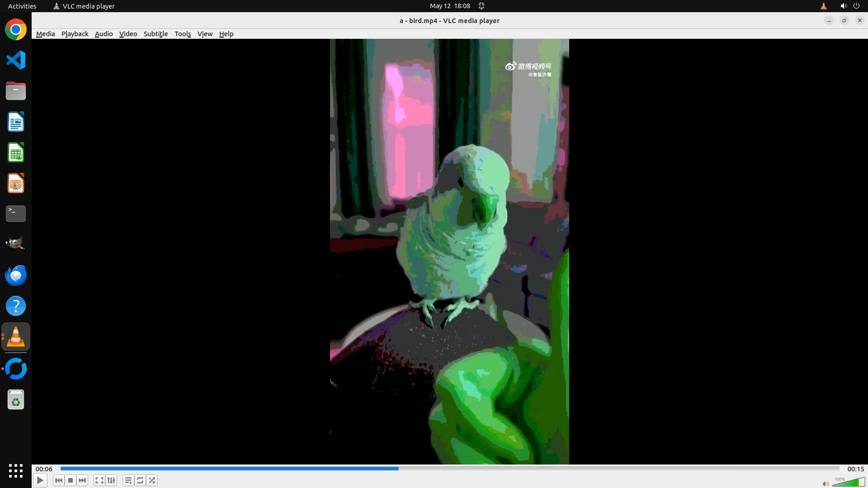Toggle loop repeat mode
The height and width of the screenshot is (488, 868).
[x=140, y=480]
